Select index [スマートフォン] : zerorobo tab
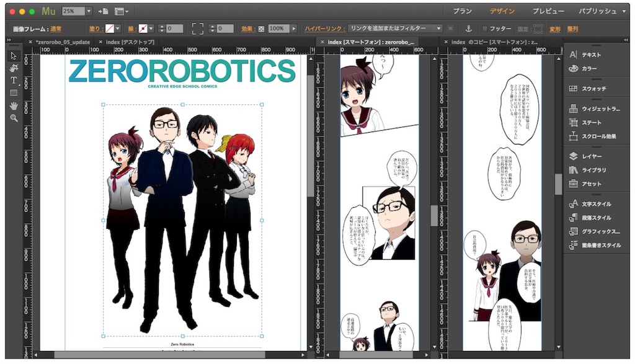This screenshot has height=364, width=635. click(x=371, y=42)
